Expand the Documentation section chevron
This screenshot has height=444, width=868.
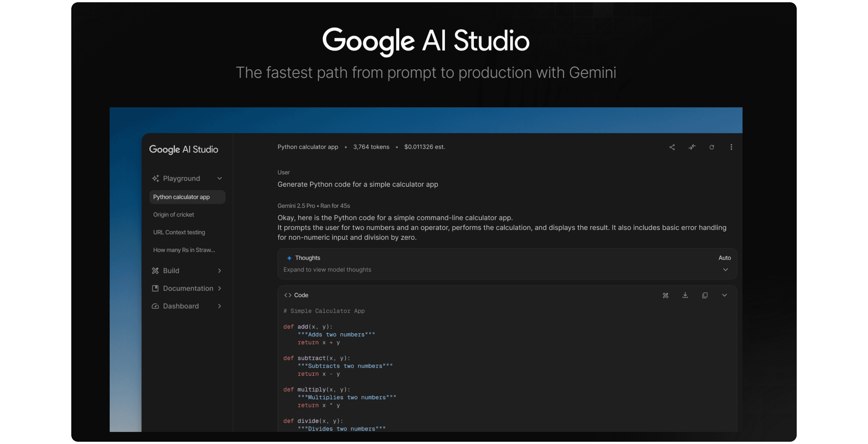(220, 288)
